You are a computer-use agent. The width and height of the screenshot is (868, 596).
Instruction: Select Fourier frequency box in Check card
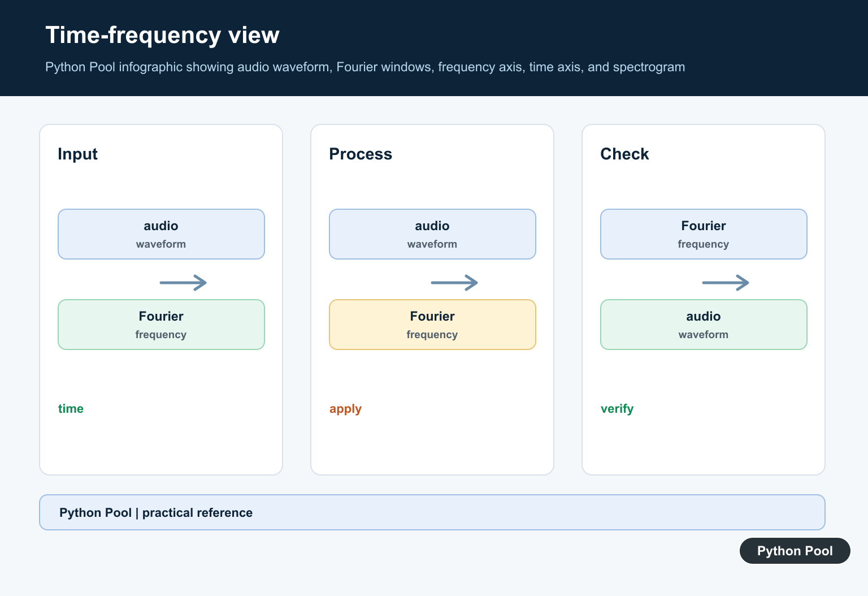point(704,234)
